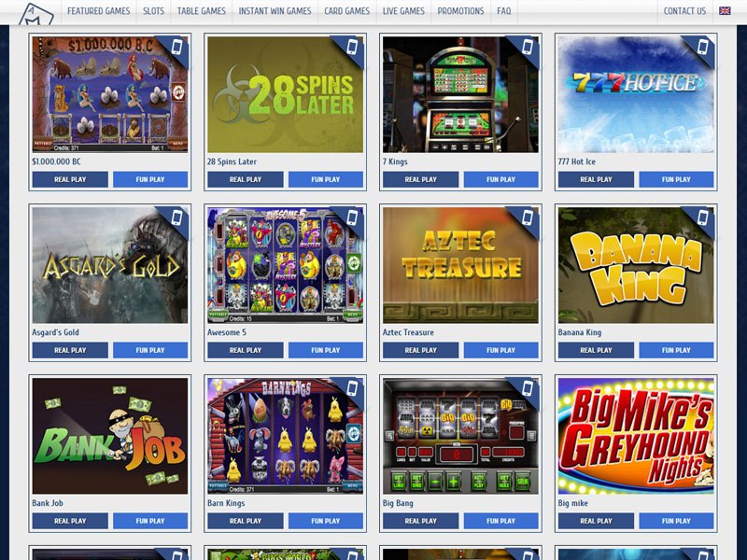Open the Promotions page

[x=460, y=11]
